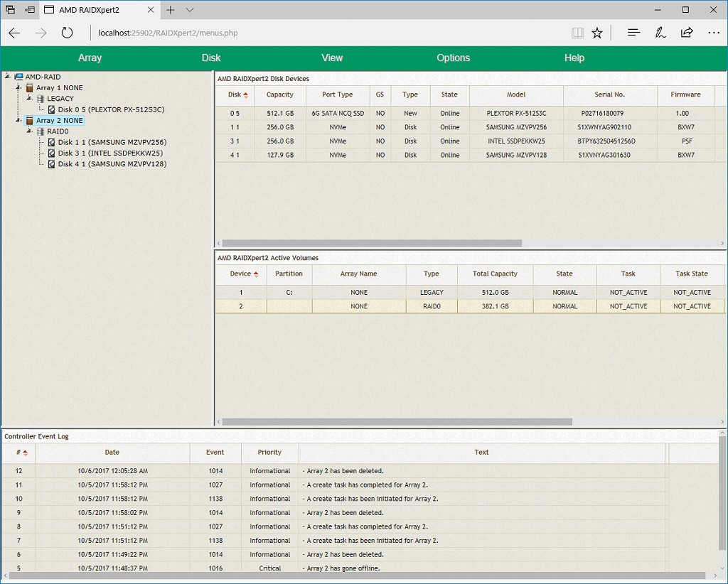The height and width of the screenshot is (584, 728).
Task: Open the Options menu
Action: tap(453, 58)
